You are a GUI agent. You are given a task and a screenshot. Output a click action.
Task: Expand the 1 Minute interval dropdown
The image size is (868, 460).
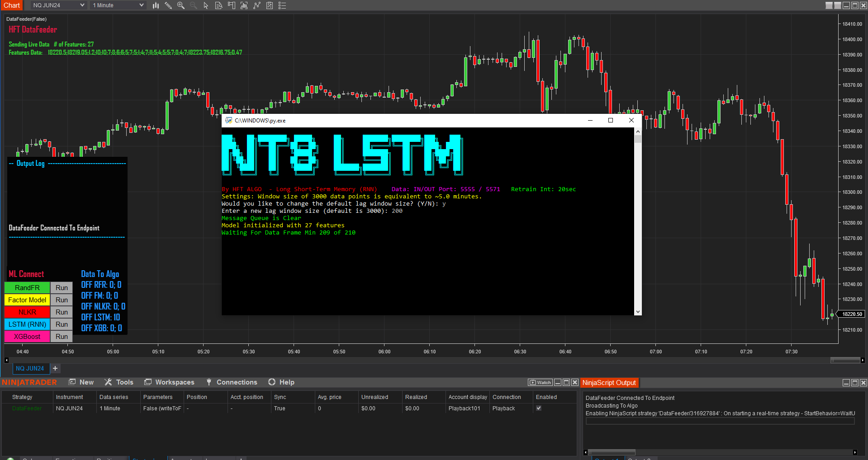tap(118, 5)
